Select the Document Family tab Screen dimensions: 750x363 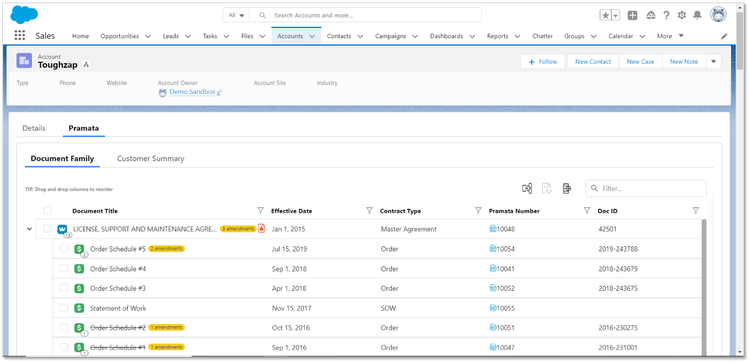[x=62, y=158]
